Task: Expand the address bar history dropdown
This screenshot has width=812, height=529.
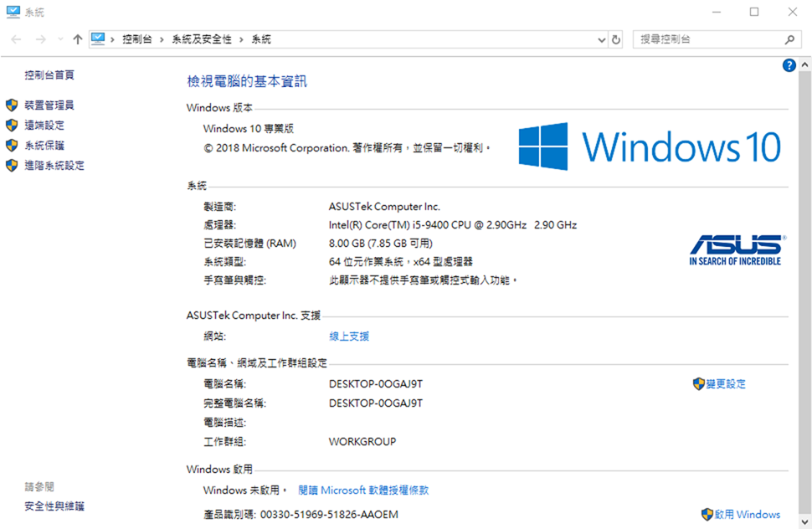Action: point(601,39)
